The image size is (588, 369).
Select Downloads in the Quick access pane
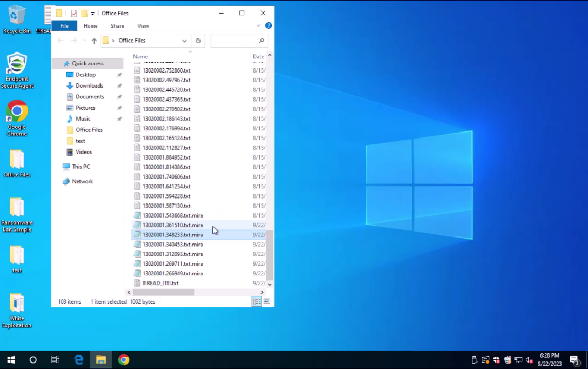89,85
